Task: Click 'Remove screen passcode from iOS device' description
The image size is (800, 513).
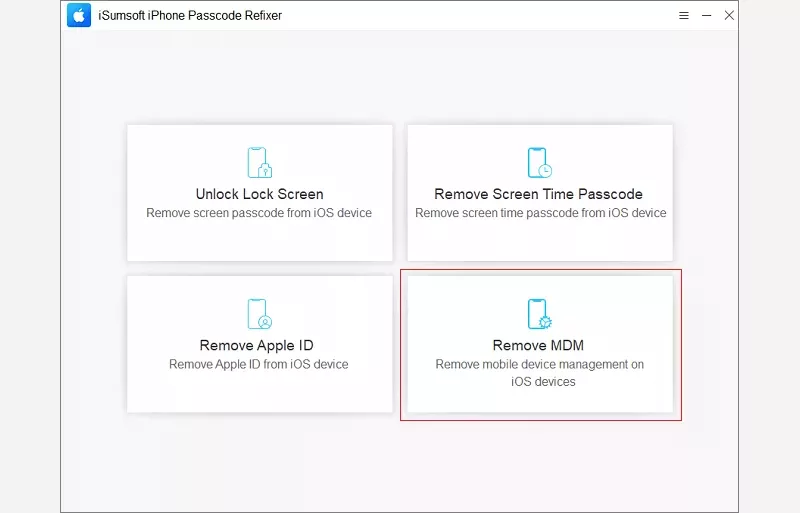Action: point(259,213)
